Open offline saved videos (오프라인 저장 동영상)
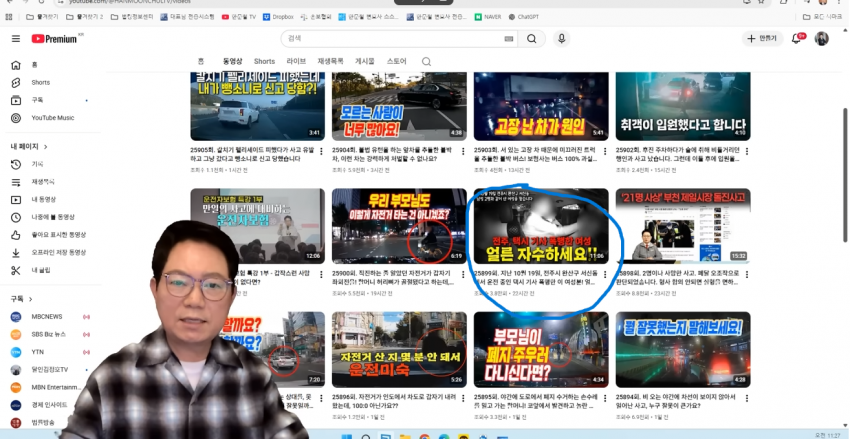This screenshot has width=850, height=439. click(58, 253)
